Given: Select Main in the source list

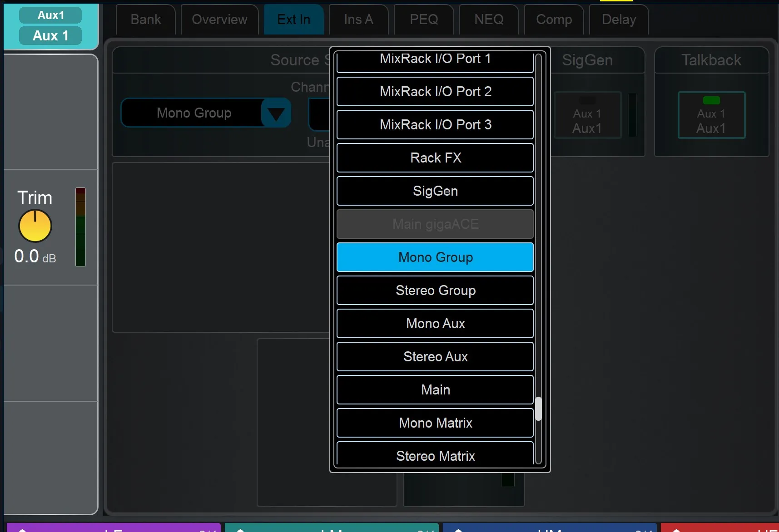Looking at the screenshot, I should point(435,390).
